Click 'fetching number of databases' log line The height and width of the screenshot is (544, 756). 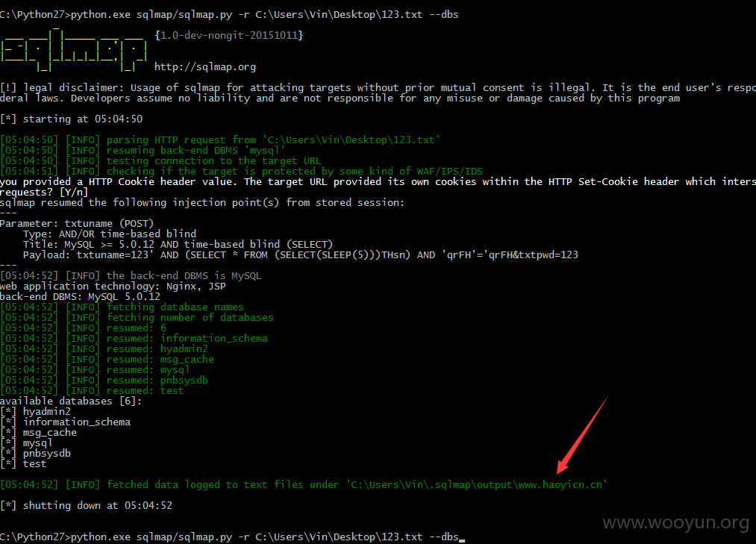click(x=137, y=318)
